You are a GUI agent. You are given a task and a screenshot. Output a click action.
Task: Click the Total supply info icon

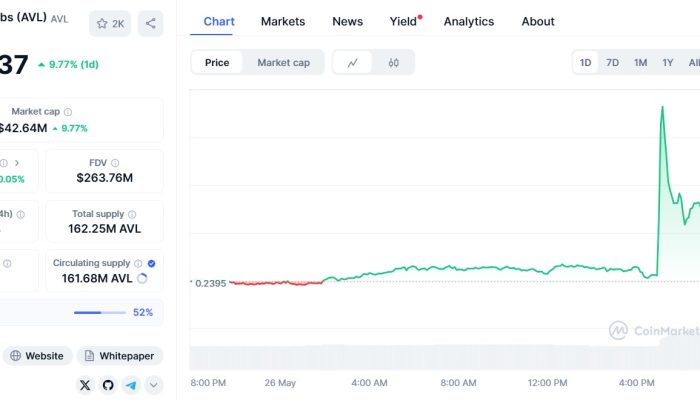click(131, 214)
